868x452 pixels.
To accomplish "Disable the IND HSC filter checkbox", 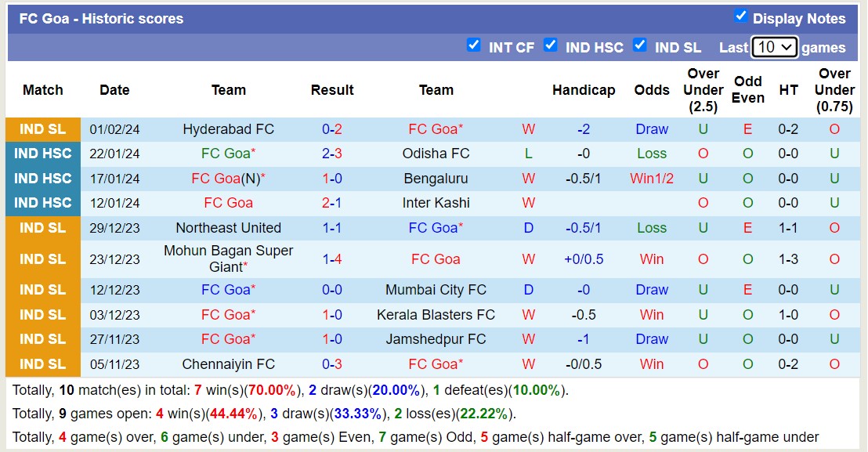I will 551,46.
